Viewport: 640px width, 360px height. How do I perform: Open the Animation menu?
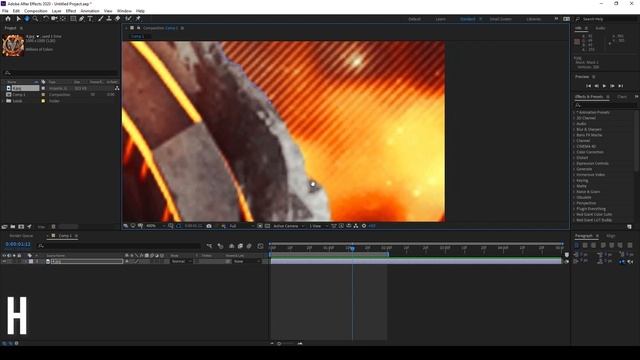pyautogui.click(x=90, y=11)
